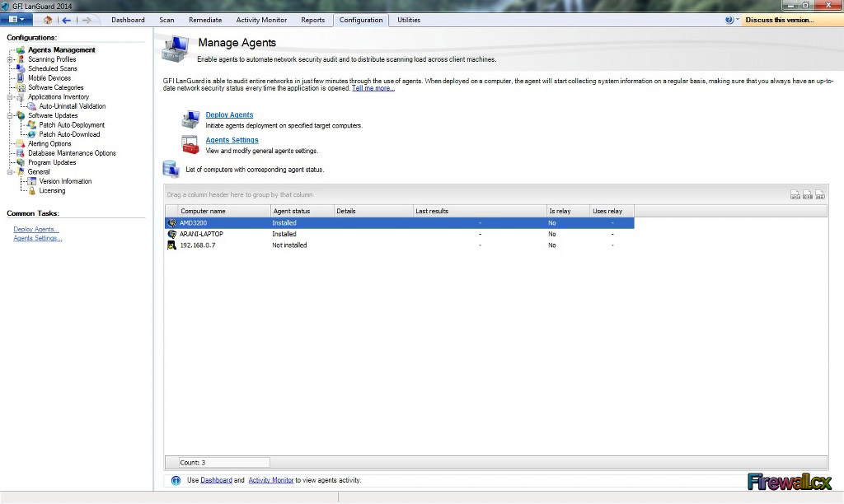Click the Patch Auto-Deployment icon
This screenshot has height=504, width=844.
click(x=32, y=125)
